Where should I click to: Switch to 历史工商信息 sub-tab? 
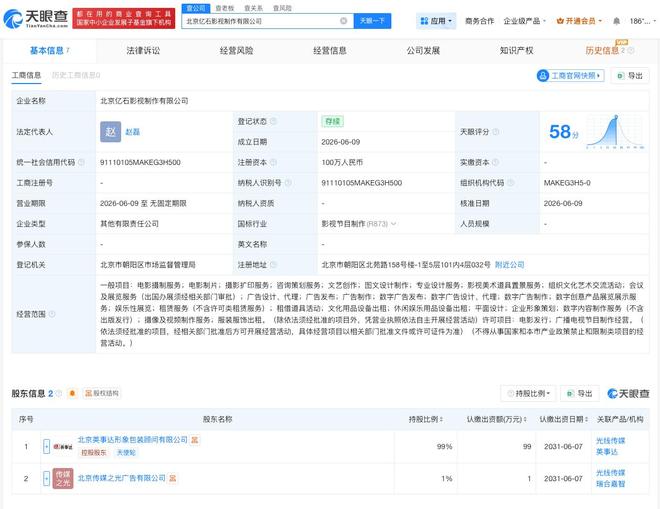(x=76, y=75)
